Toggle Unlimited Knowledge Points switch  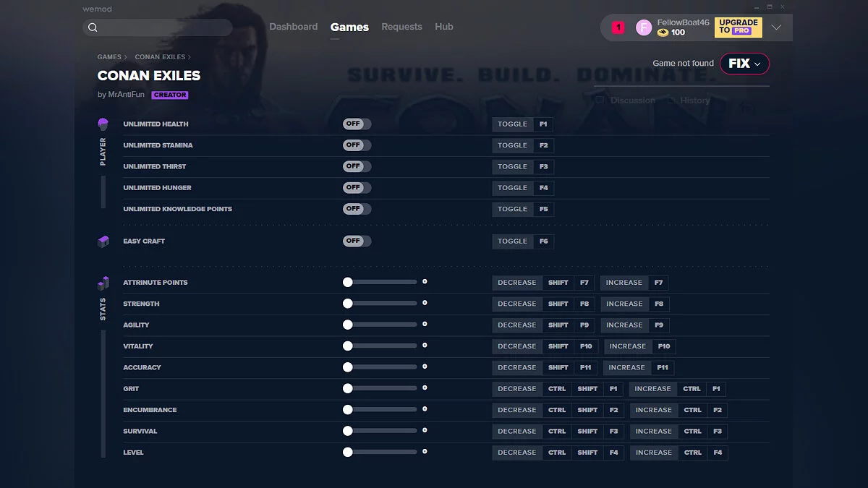pos(357,209)
